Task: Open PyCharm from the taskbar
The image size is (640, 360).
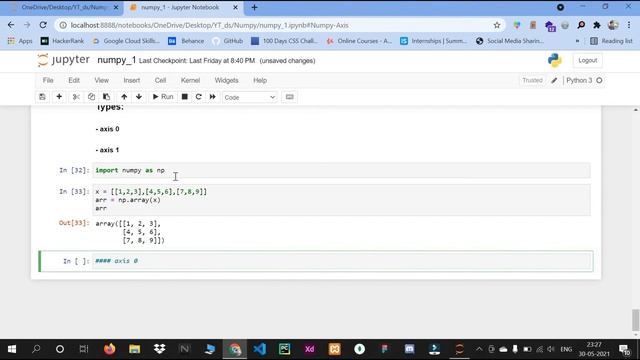Action: tap(284, 349)
